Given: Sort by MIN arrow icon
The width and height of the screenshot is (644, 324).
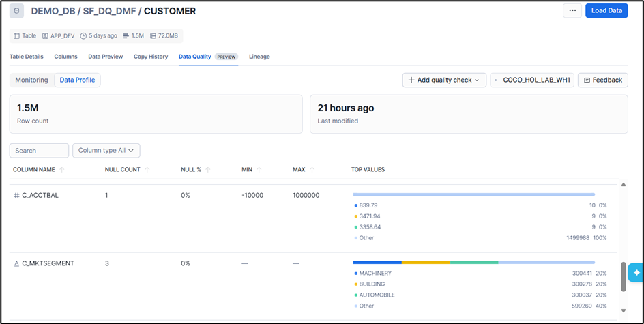Looking at the screenshot, I should coord(259,170).
